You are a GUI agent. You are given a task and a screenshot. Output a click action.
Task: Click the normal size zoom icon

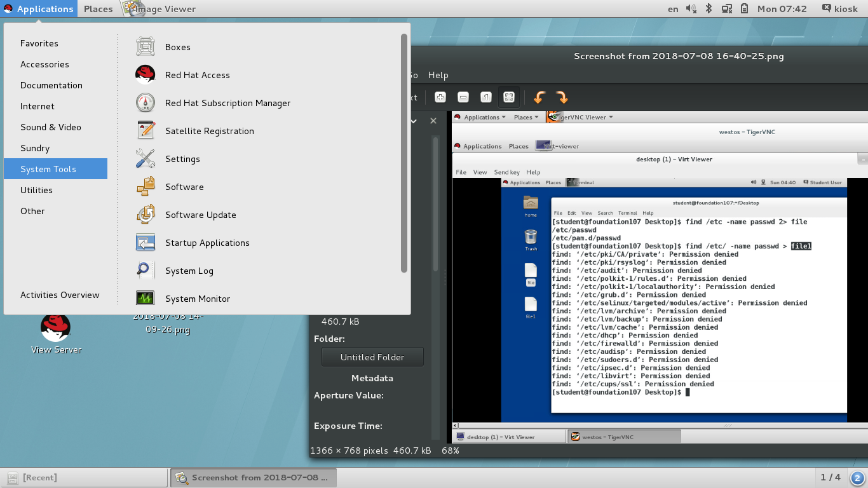point(486,97)
